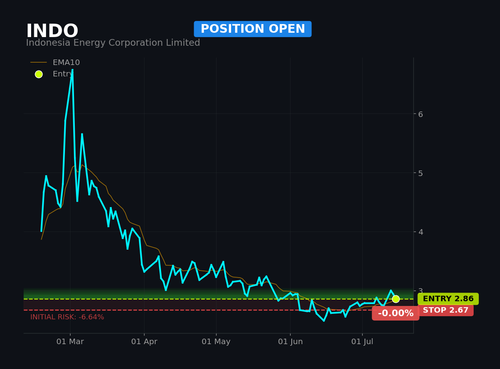Click the Entry legend marker dot
Image resolution: width=500 pixels, height=369 pixels.
pyautogui.click(x=39, y=74)
